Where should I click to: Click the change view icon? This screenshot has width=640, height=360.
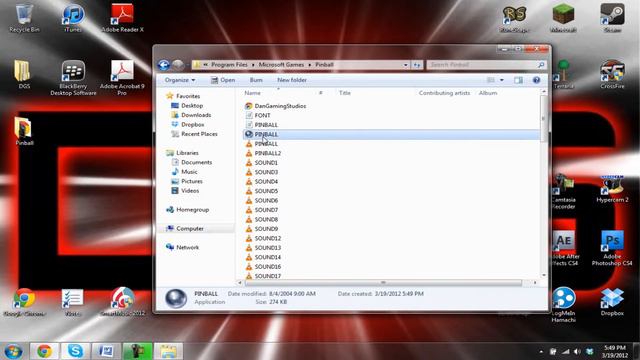(x=491, y=80)
